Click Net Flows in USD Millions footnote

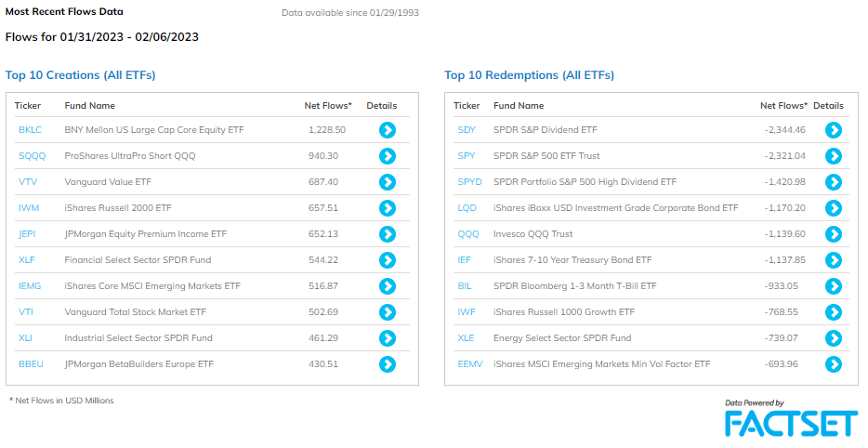(x=61, y=401)
